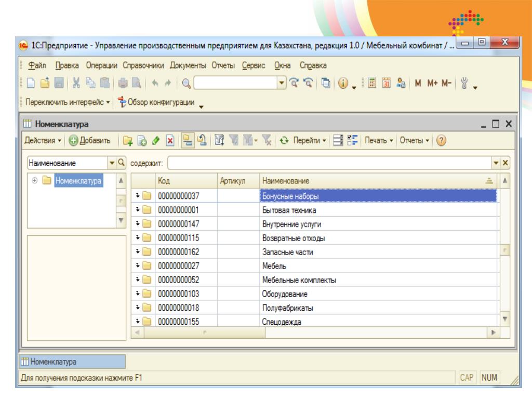Open the calendar tool
The image size is (532, 399).
point(386,83)
